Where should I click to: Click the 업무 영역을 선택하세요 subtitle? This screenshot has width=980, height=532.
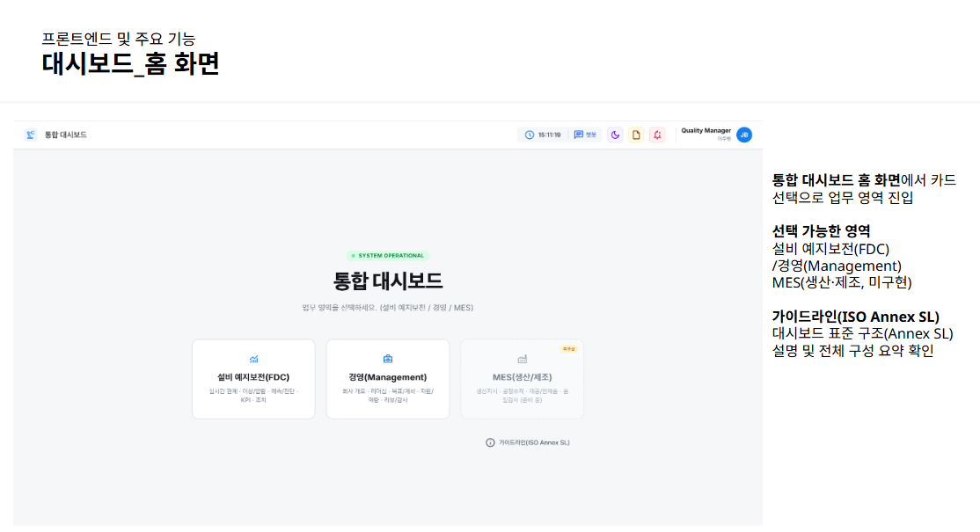click(x=388, y=308)
